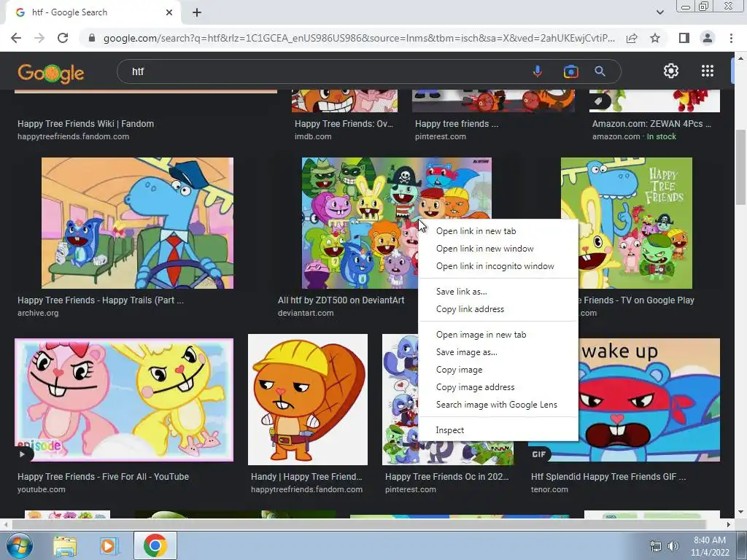Click the browser forward arrow
The height and width of the screenshot is (560, 747).
pos(39,38)
